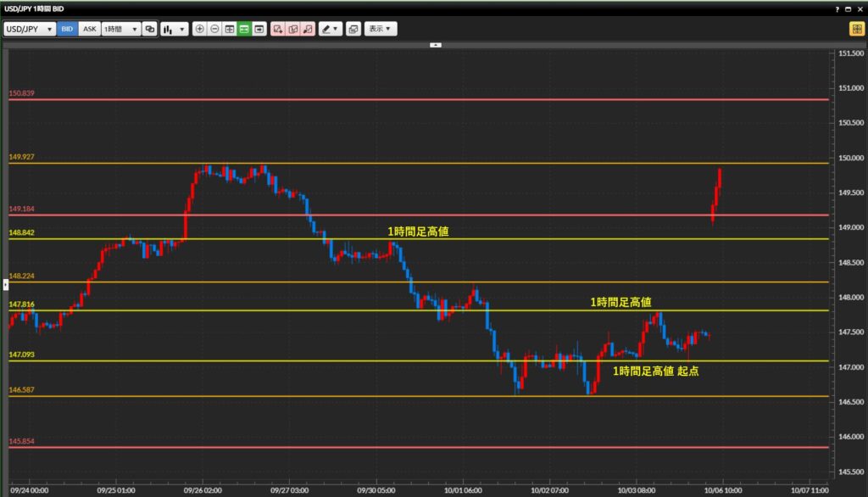Select the zoom in magnifier icon
868x497 pixels.
pos(200,28)
